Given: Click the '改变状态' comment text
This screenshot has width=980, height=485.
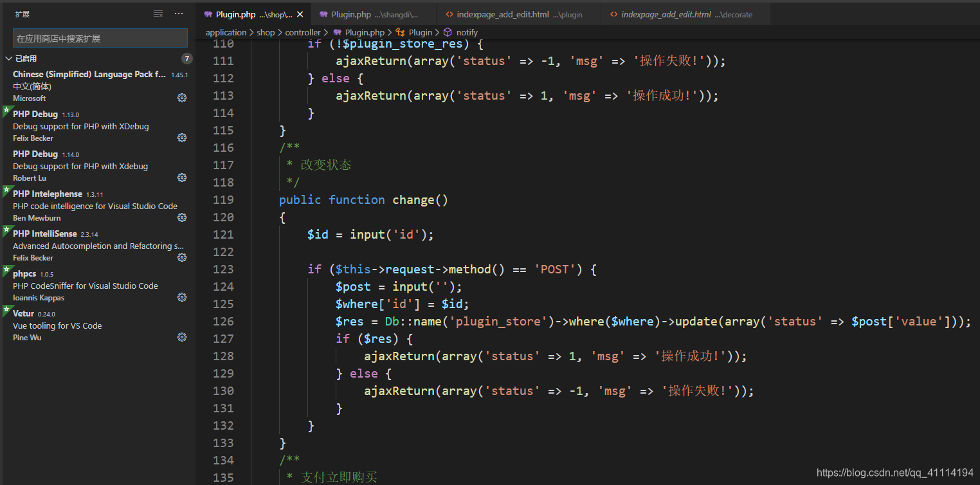Looking at the screenshot, I should [326, 165].
